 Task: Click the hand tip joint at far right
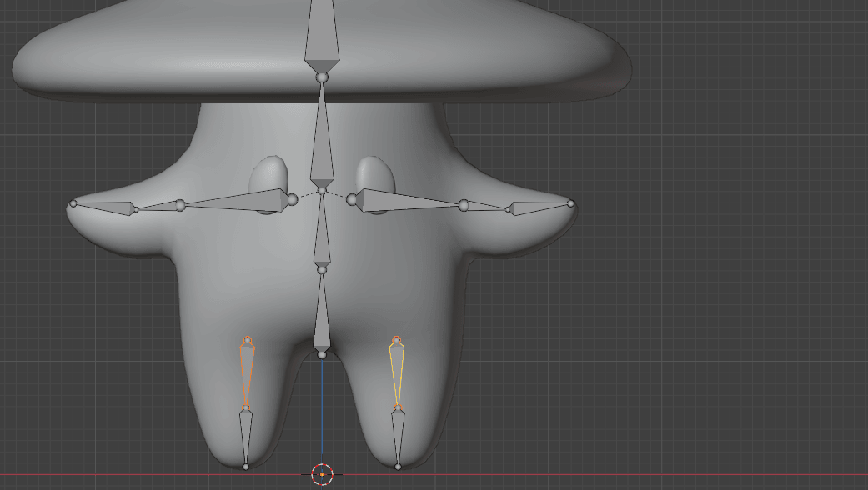[x=571, y=203]
